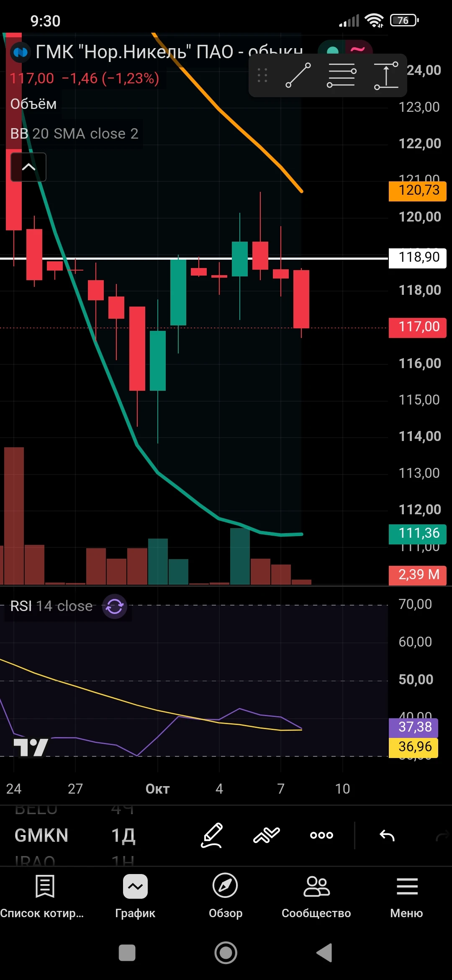The width and height of the screenshot is (452, 980).
Task: Tap the TradingView logo on chart
Action: coord(31,747)
